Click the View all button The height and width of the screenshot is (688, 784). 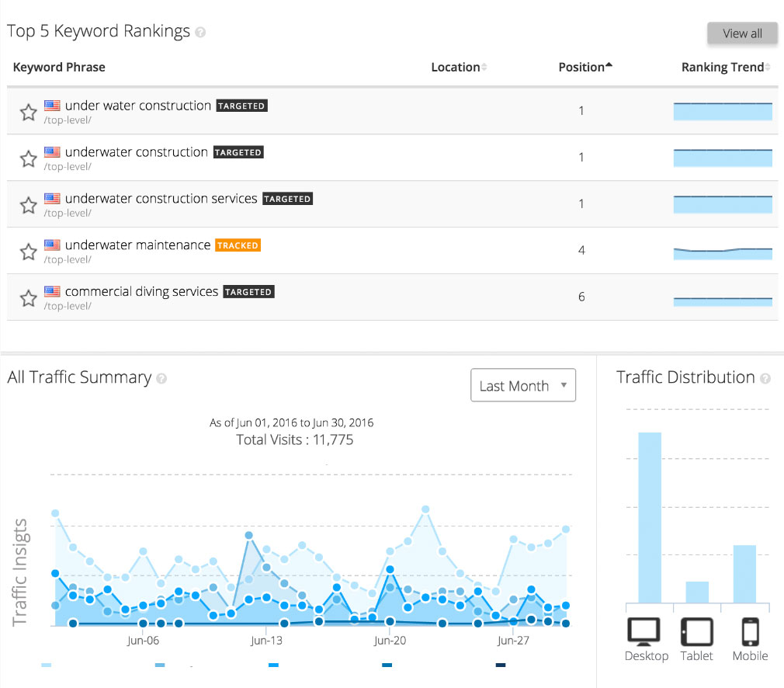point(742,33)
